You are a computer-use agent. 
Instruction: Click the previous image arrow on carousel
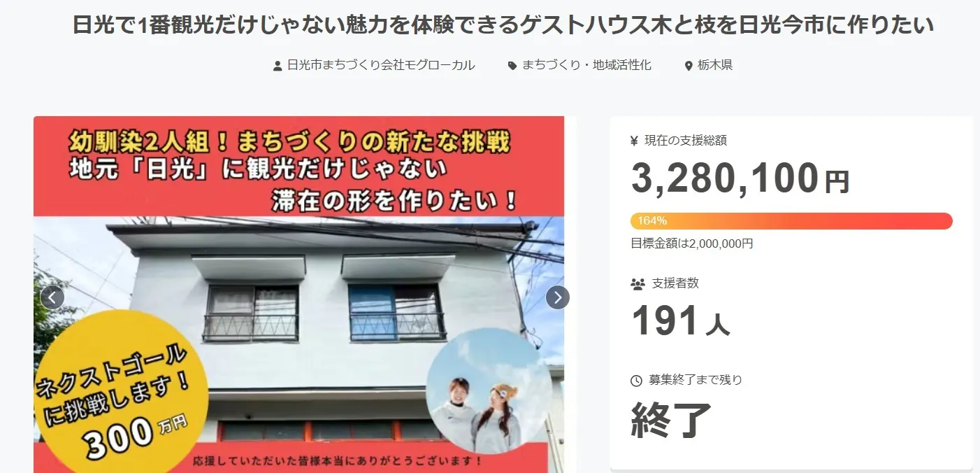click(52, 297)
